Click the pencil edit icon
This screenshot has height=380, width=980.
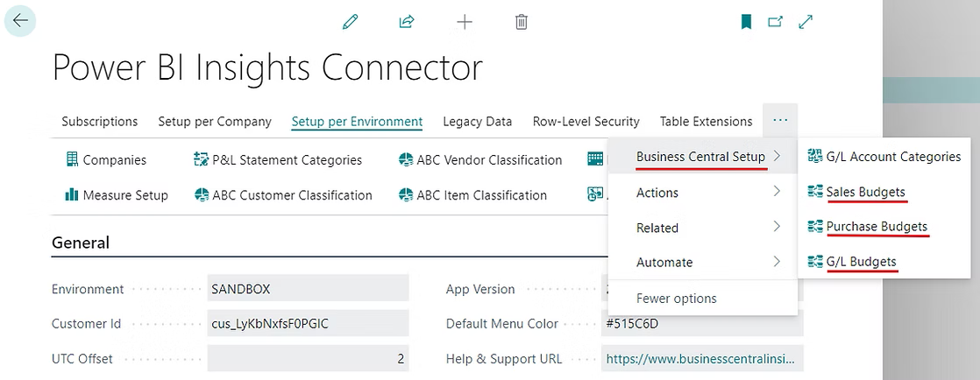pos(350,22)
